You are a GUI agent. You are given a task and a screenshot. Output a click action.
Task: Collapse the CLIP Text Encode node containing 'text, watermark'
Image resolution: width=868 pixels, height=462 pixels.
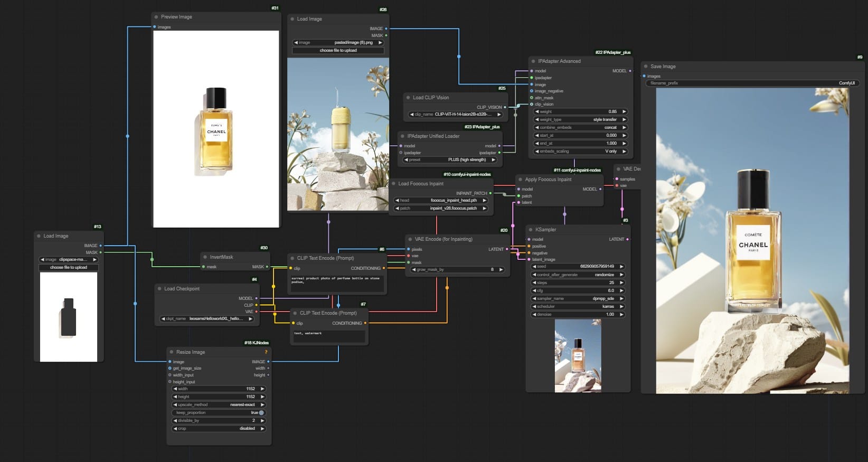click(295, 313)
